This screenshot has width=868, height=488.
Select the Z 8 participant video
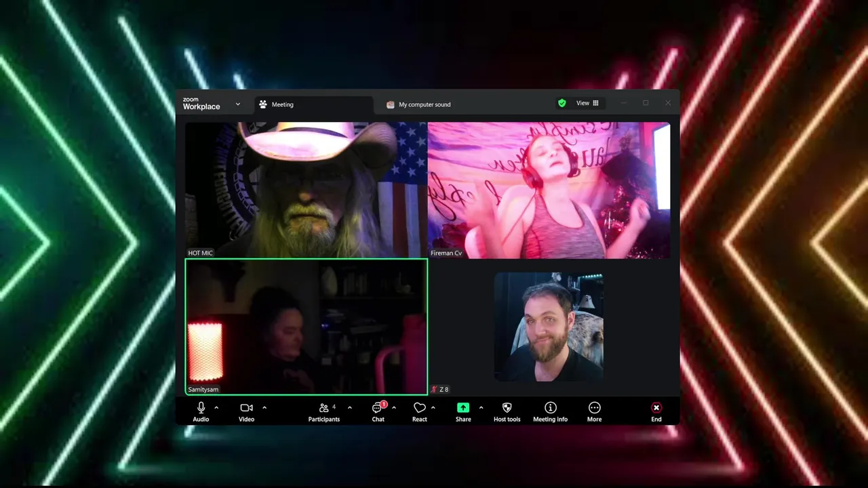click(549, 327)
